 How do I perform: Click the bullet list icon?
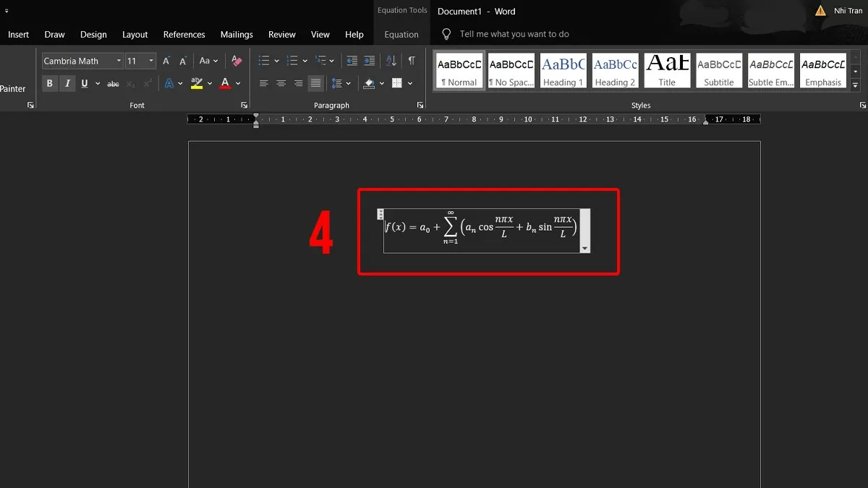264,61
